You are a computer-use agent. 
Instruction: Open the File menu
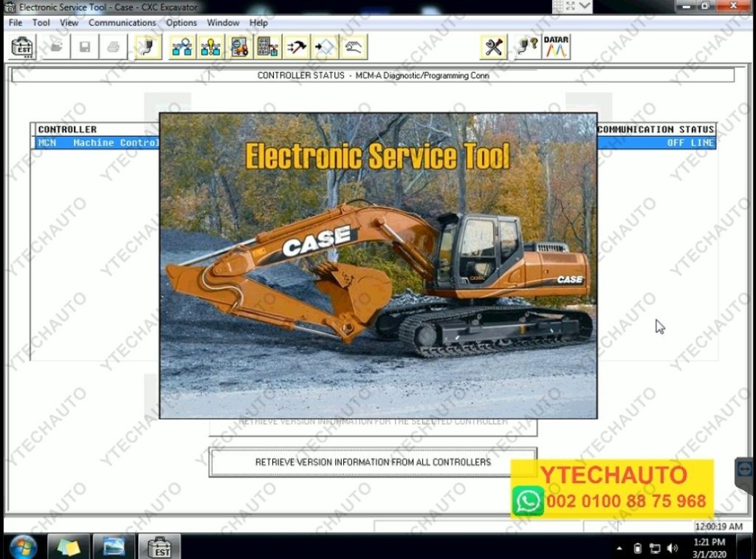click(16, 23)
